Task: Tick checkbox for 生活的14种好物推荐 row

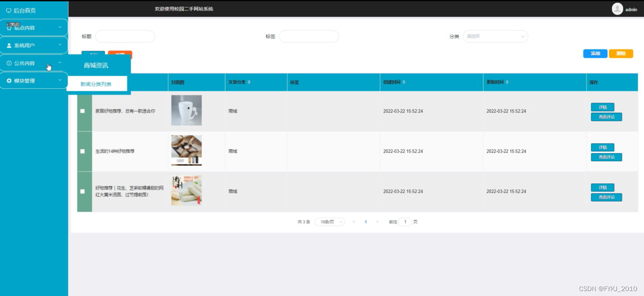Action: point(82,151)
